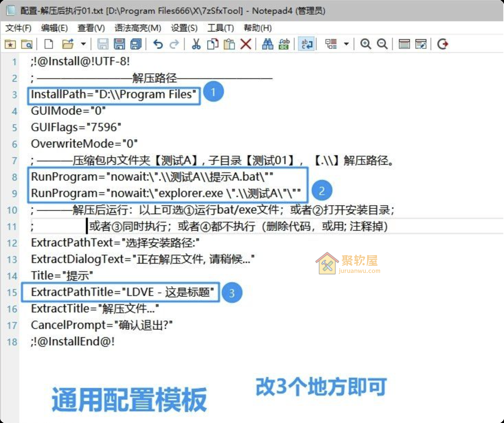Click the red X delete icon
The width and height of the screenshot is (504, 423).
(x=246, y=44)
